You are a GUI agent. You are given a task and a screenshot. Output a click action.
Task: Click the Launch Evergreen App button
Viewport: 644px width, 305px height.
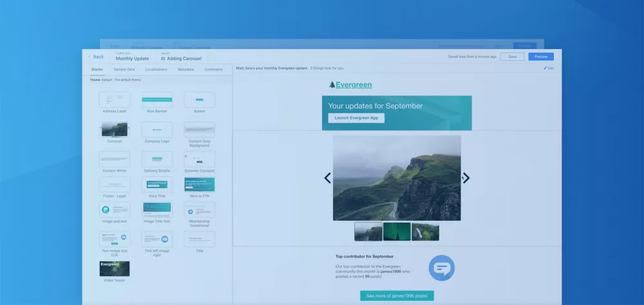pyautogui.click(x=356, y=118)
